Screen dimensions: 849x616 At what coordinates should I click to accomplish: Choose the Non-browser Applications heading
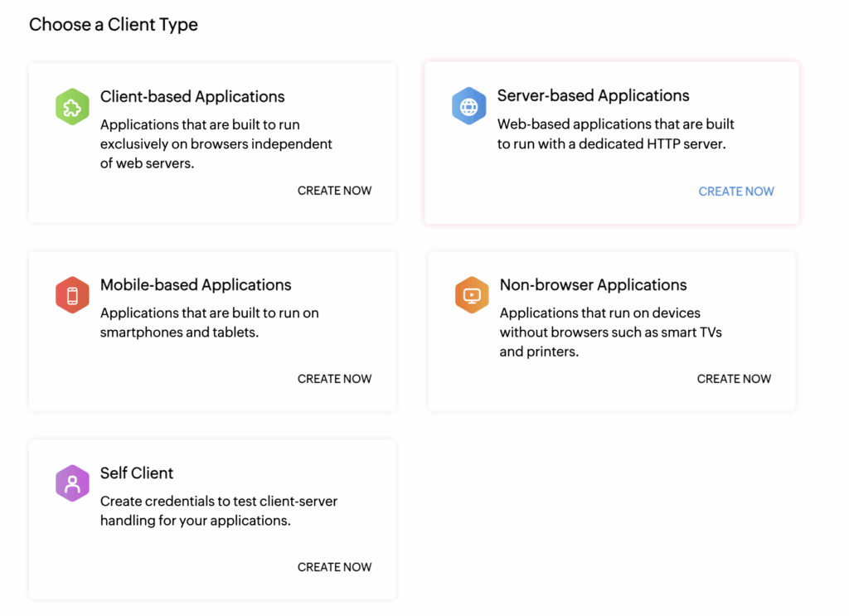(x=593, y=285)
